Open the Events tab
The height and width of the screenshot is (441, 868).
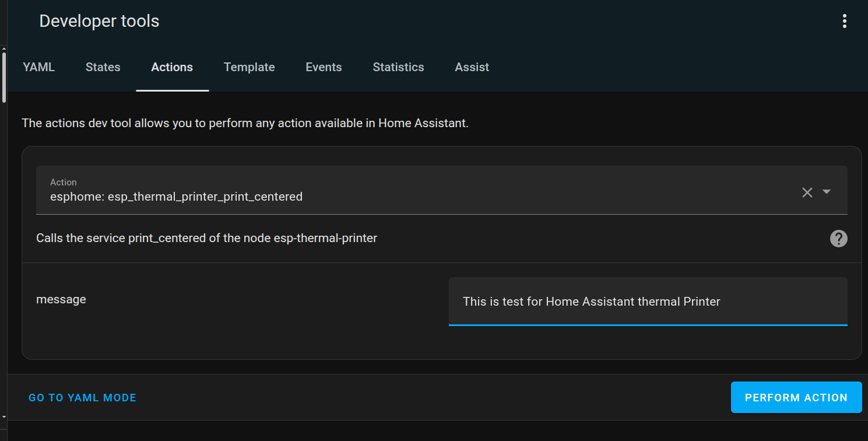pyautogui.click(x=324, y=67)
